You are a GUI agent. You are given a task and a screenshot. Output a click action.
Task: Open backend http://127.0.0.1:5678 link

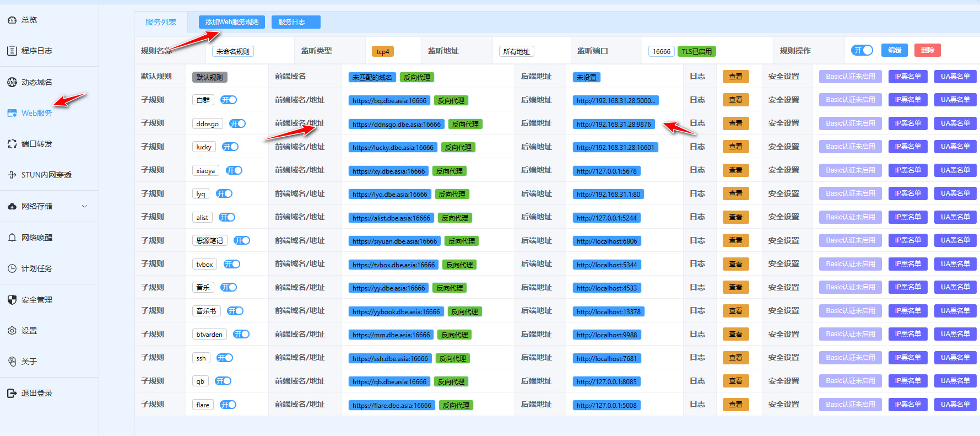point(607,171)
